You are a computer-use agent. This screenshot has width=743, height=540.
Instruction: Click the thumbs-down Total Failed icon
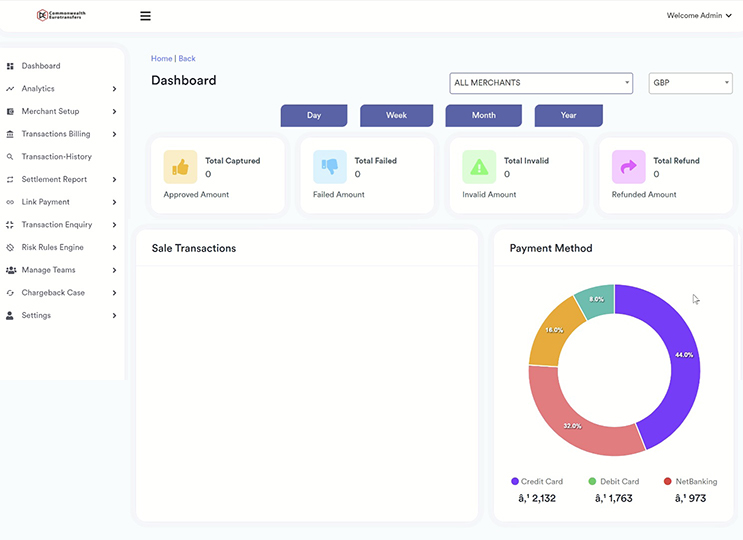pyautogui.click(x=329, y=167)
